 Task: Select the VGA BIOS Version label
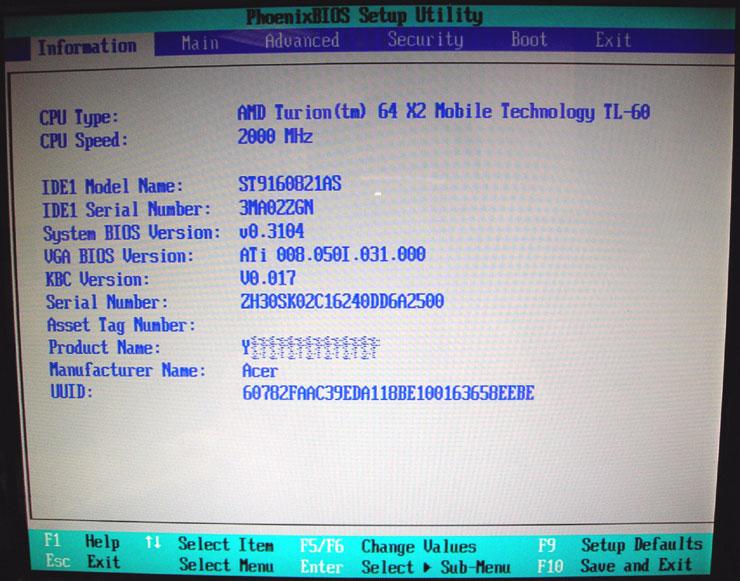pos(119,256)
